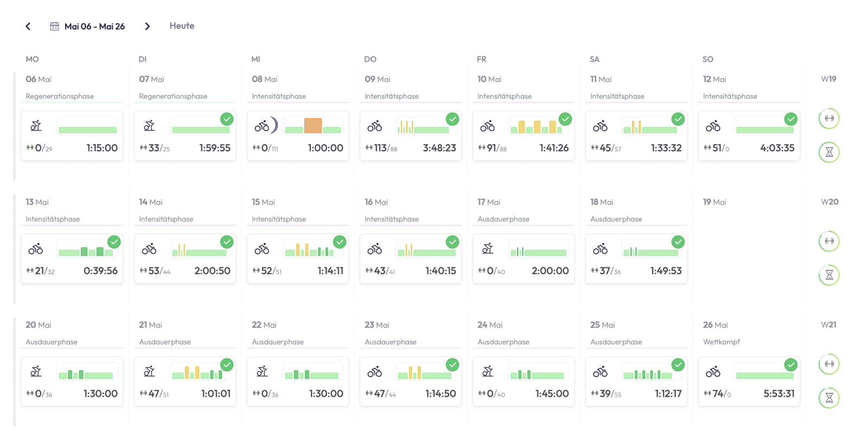Screen dimensions: 868x445
Task: Click interval profile chart on 08 Mai card
Action: coord(313,126)
